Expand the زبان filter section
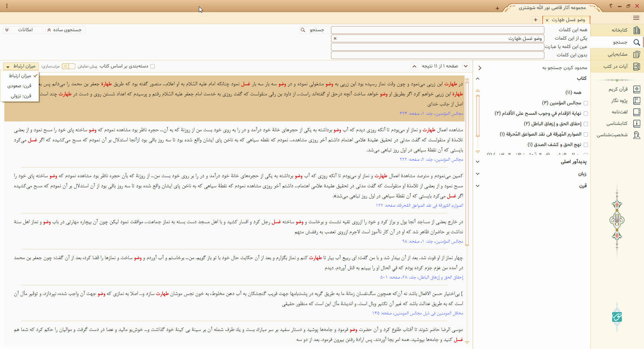This screenshot has height=349, width=644. pos(478,174)
